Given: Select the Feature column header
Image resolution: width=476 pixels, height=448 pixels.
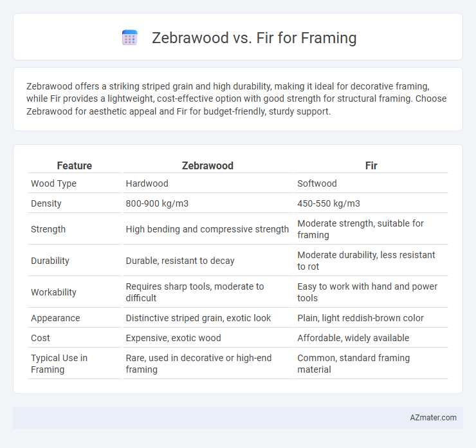Looking at the screenshot, I should (x=75, y=165).
